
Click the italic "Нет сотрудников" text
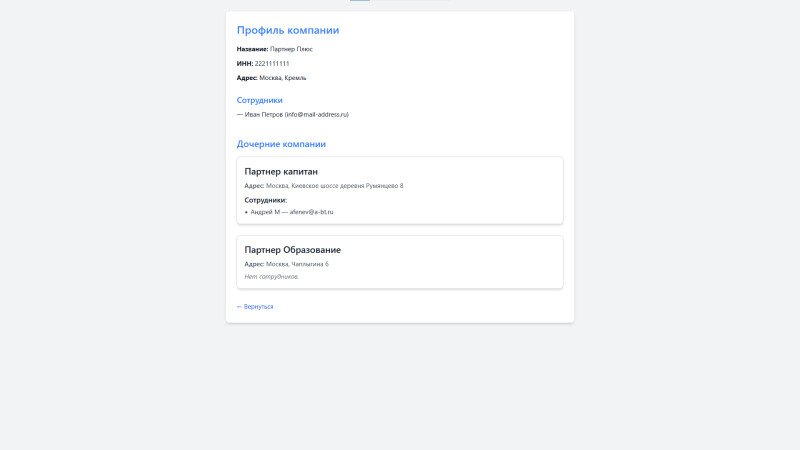click(x=271, y=276)
